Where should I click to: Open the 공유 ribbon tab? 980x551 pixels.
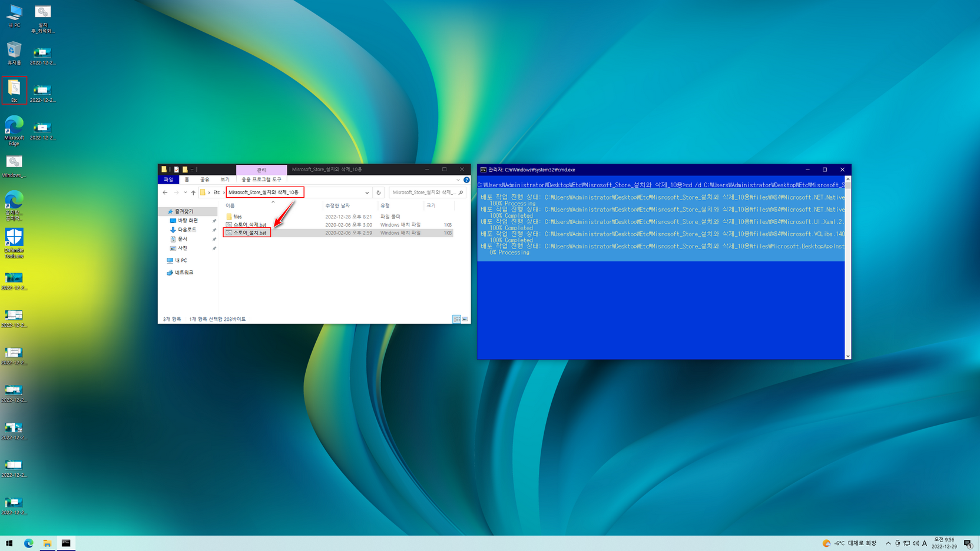pos(204,180)
